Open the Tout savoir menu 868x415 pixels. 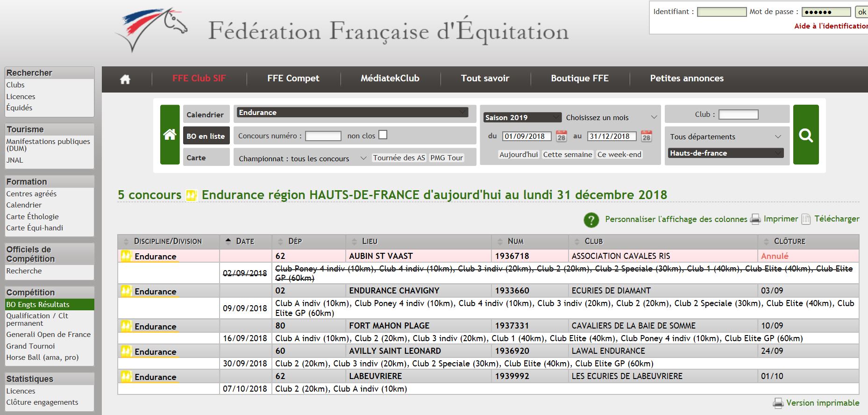(485, 79)
